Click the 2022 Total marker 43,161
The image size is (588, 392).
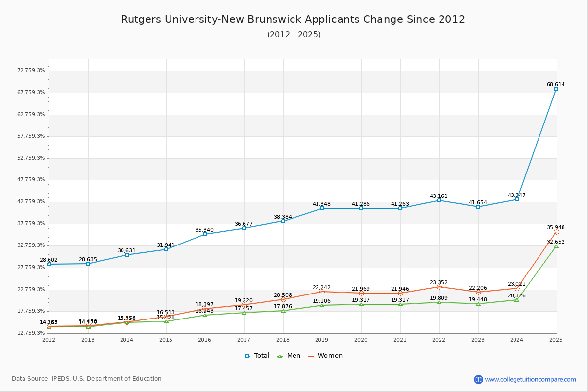439,200
